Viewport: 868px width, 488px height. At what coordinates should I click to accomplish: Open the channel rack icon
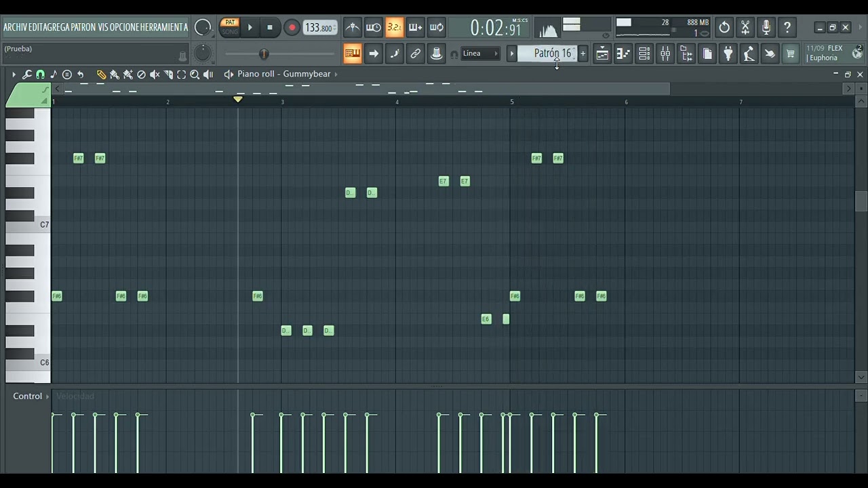coord(644,54)
